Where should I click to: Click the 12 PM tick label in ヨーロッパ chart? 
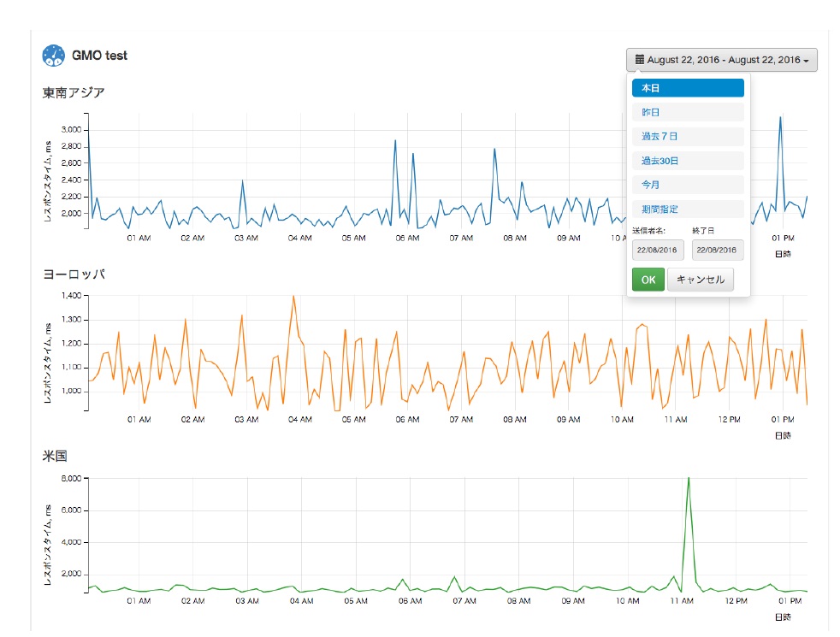[x=729, y=420]
